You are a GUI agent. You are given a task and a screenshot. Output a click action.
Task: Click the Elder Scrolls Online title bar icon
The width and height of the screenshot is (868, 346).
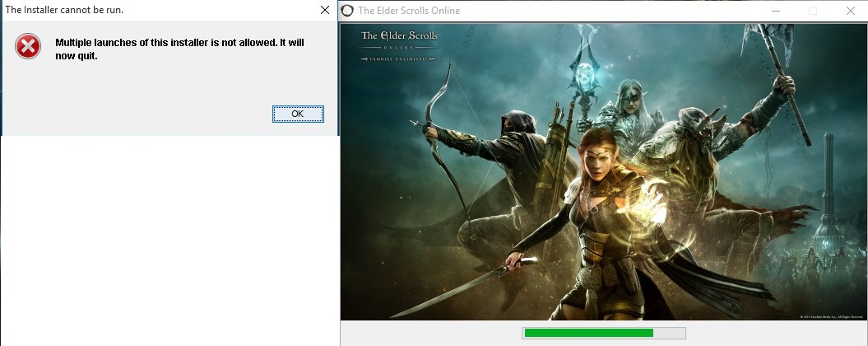347,11
